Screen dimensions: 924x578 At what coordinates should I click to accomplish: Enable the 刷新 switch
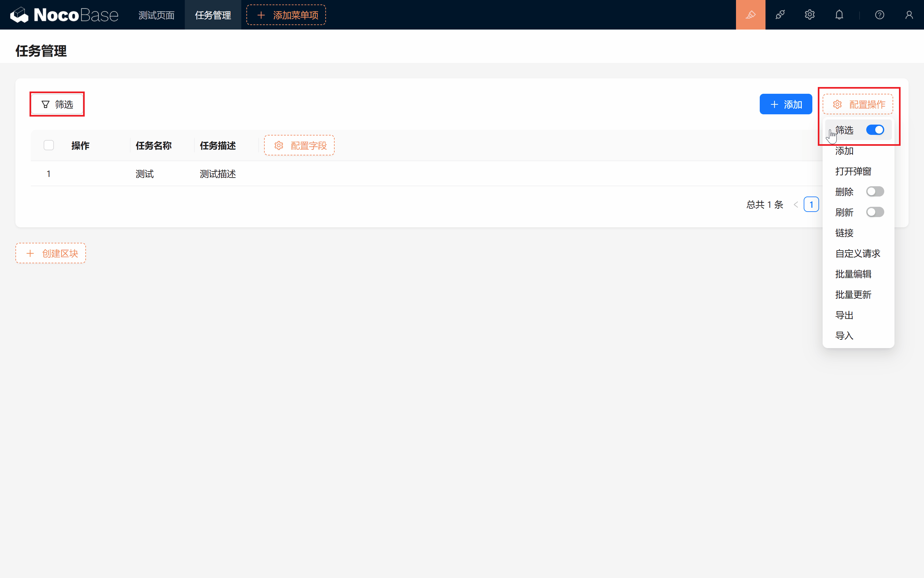875,212
